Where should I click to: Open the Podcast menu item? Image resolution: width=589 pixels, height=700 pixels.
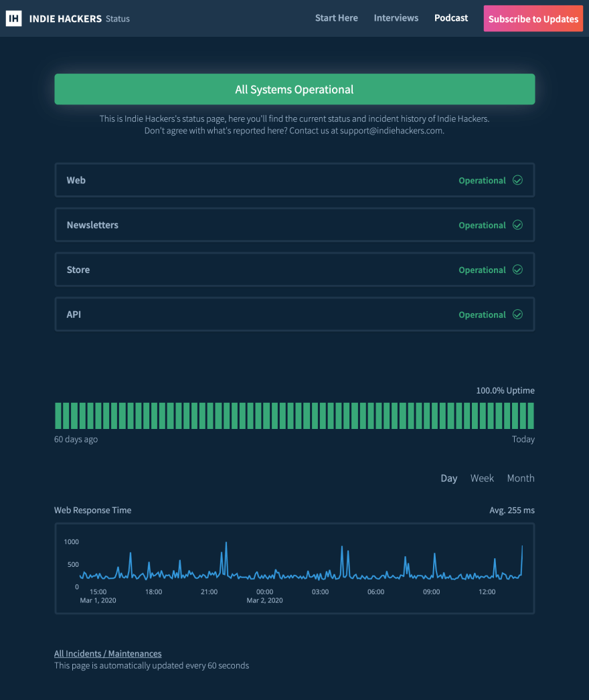point(450,18)
